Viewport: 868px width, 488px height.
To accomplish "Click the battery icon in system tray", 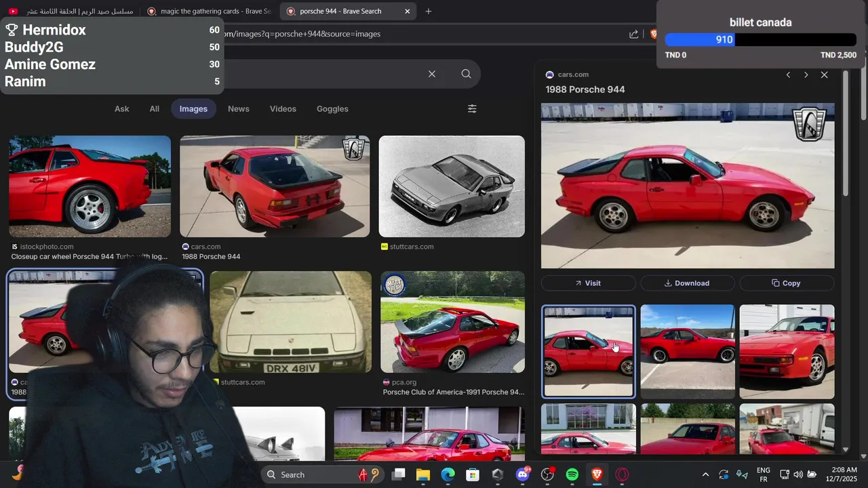I will point(812,474).
